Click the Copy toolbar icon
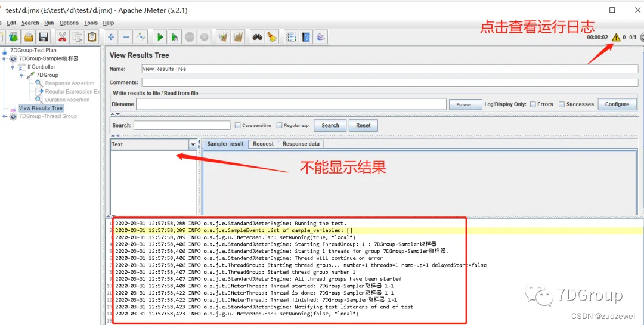 point(77,37)
